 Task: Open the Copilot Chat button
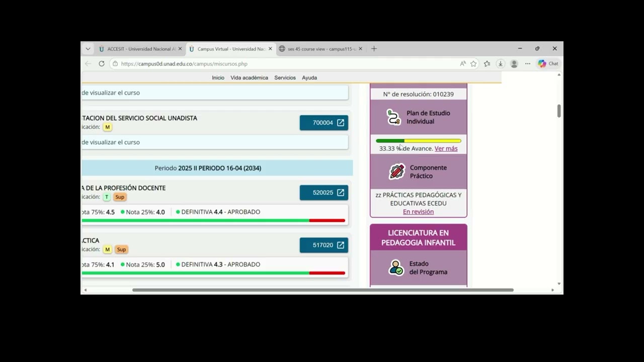(x=548, y=64)
